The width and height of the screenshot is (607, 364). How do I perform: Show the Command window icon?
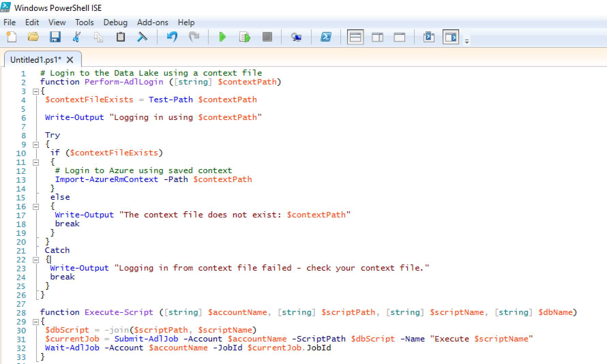pos(429,37)
